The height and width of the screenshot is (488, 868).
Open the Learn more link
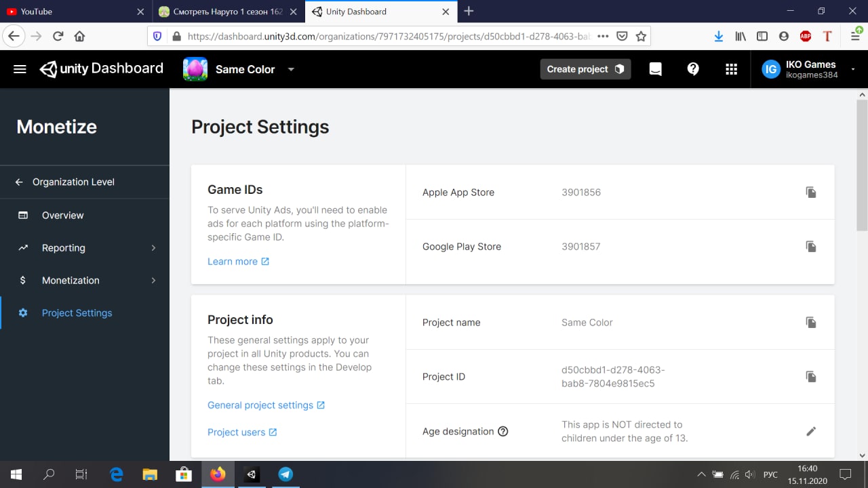pyautogui.click(x=239, y=262)
